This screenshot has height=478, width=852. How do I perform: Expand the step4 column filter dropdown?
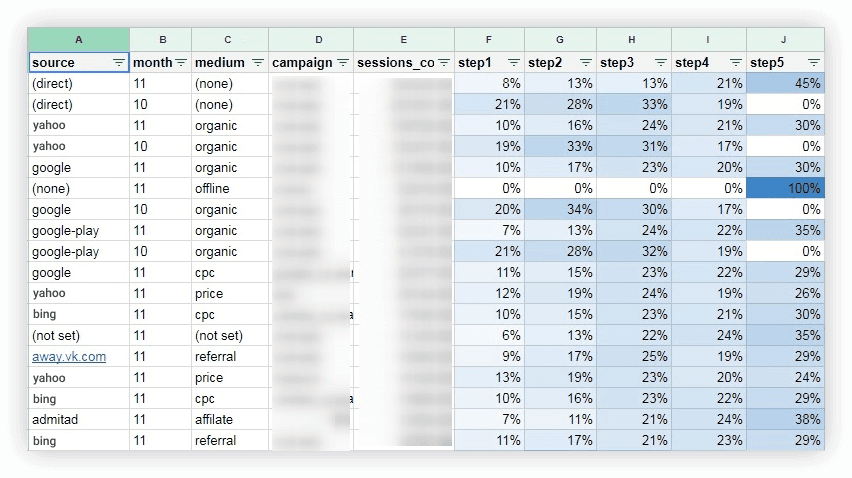[x=736, y=63]
